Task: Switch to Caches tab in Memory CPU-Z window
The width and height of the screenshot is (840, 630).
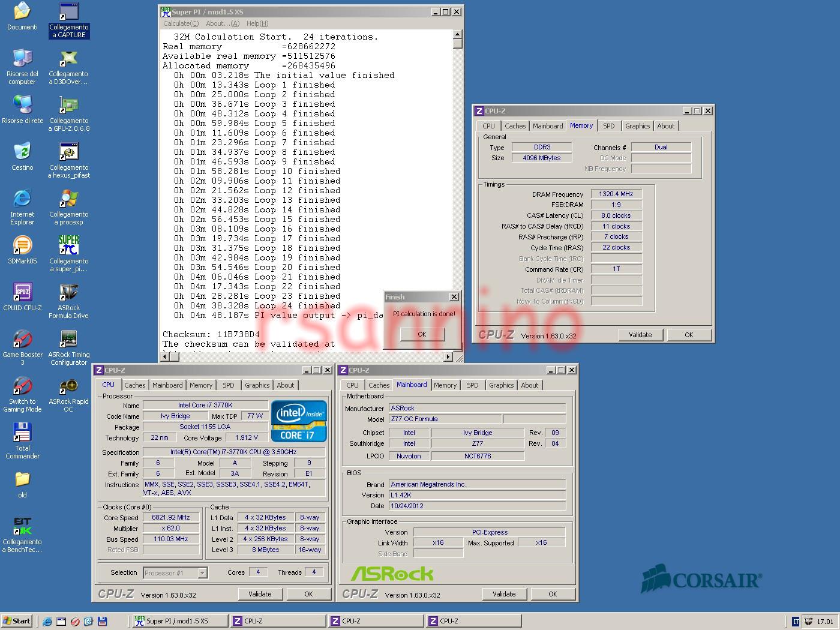Action: (515, 126)
